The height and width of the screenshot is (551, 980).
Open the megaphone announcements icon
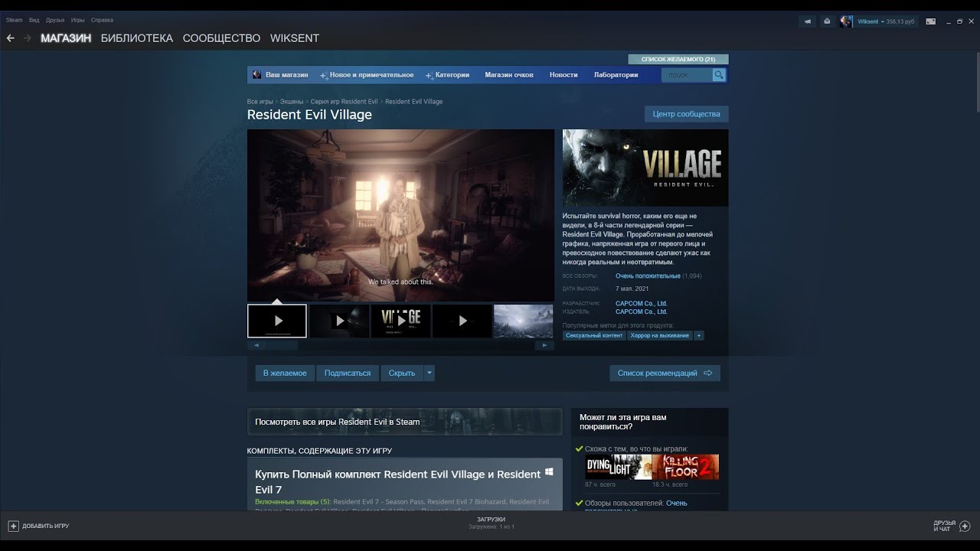(807, 21)
